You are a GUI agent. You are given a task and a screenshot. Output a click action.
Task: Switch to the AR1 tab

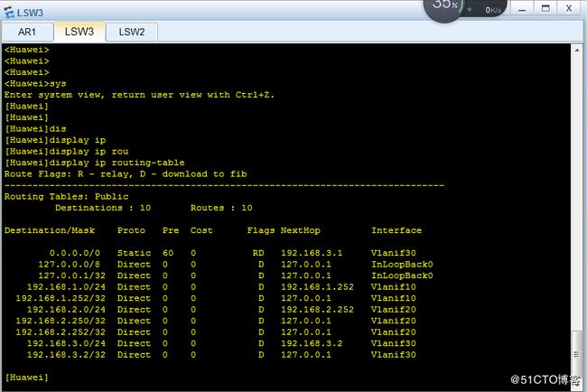tap(27, 32)
